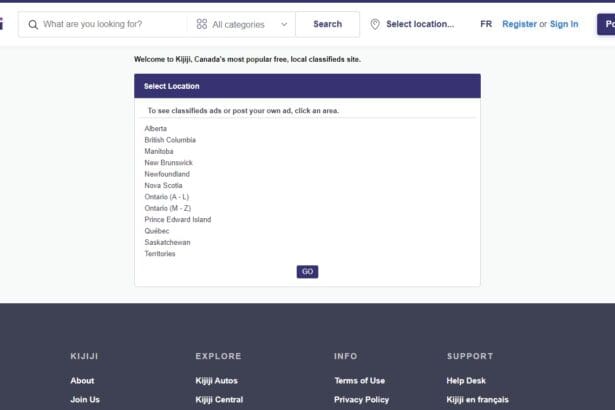Open the Join Us footer link

[x=85, y=399]
